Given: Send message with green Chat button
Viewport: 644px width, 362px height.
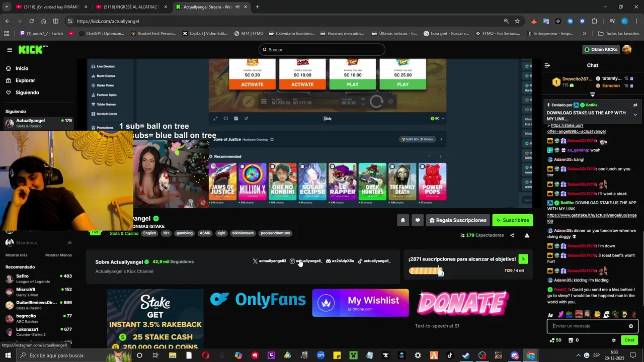Looking at the screenshot, I should coord(629,340).
